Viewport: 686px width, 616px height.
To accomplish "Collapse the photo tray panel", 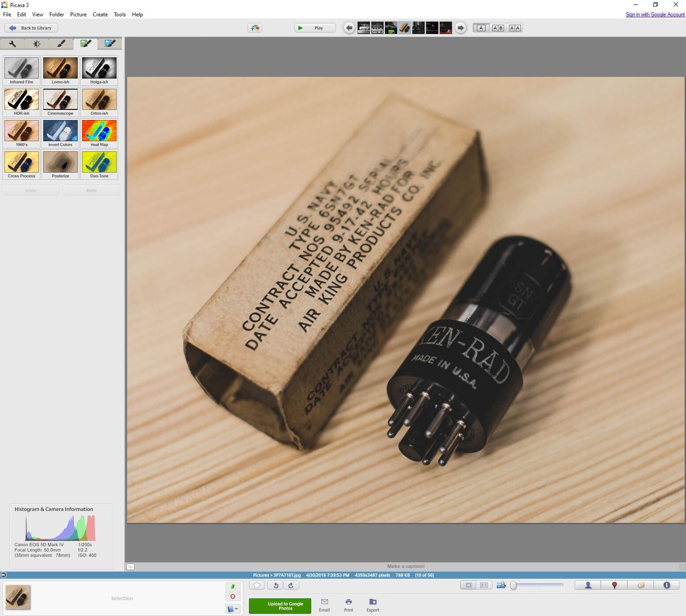I will click(4, 575).
